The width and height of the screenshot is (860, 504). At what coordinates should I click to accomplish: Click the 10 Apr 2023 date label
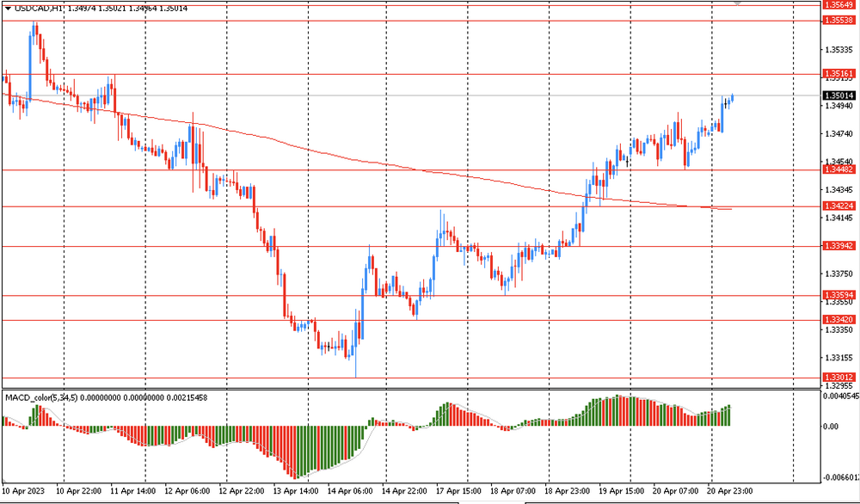22,491
